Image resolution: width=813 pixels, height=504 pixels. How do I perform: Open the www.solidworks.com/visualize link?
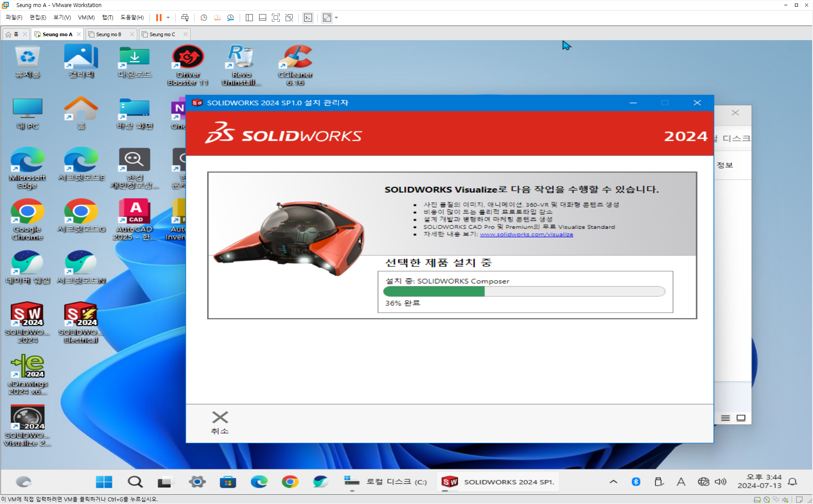[526, 234]
